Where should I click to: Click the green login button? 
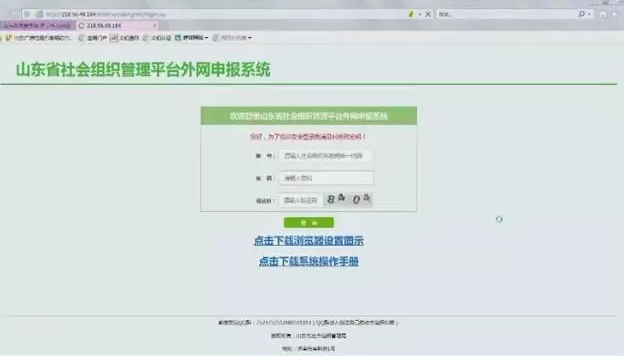point(309,223)
